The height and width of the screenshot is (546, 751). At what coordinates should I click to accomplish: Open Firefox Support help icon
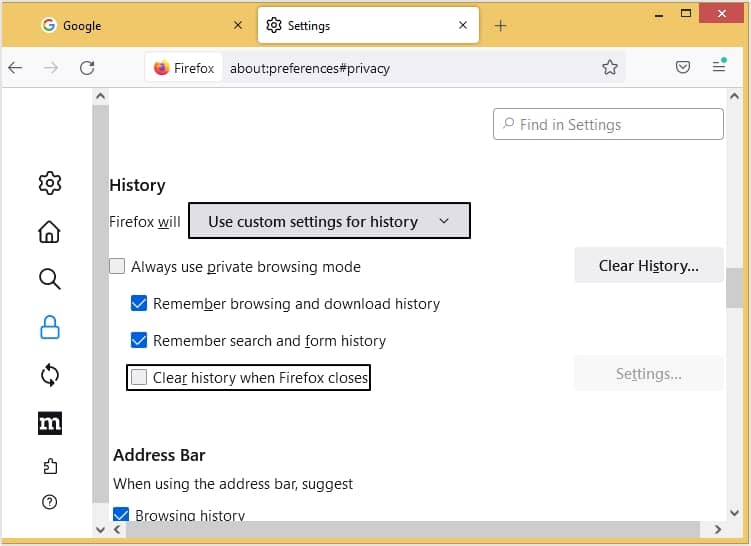pyautogui.click(x=49, y=502)
